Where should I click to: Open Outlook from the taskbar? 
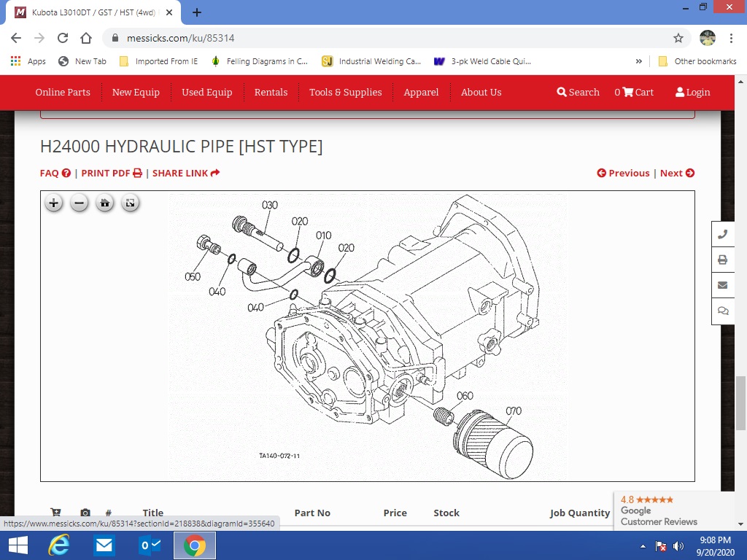[149, 545]
